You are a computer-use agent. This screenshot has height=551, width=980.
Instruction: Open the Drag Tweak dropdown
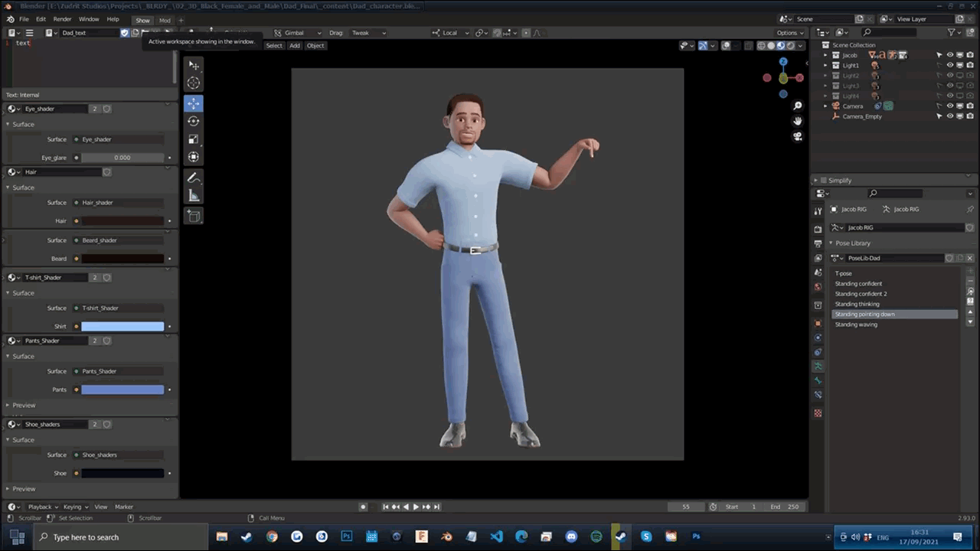click(x=368, y=33)
